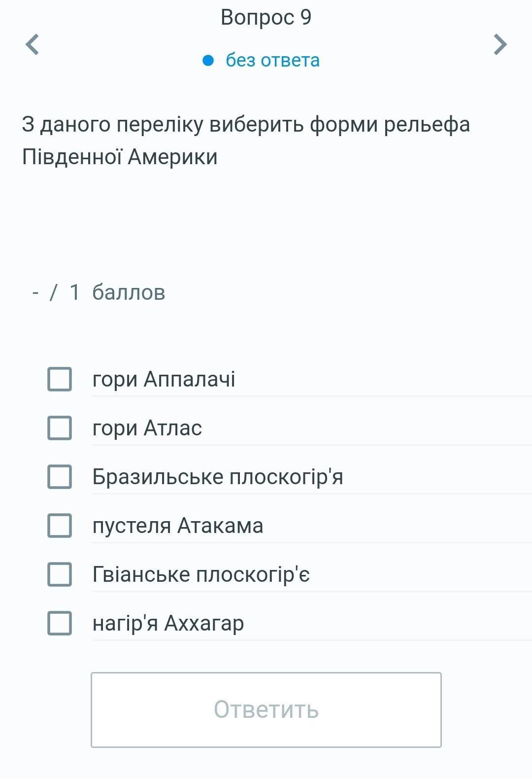Click the blue status dot indicator

[208, 60]
